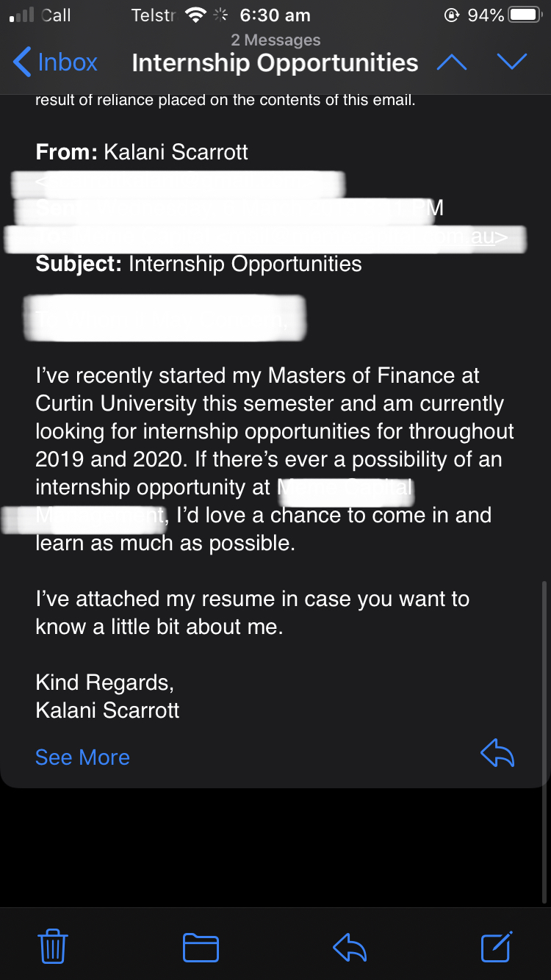Tap the Wi-Fi icon in status bar
Viewport: 551px width, 980px height.
(x=195, y=15)
